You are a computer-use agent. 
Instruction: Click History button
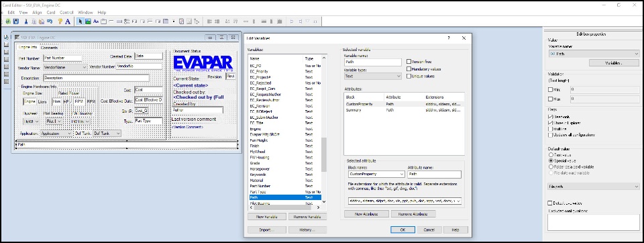click(308, 230)
